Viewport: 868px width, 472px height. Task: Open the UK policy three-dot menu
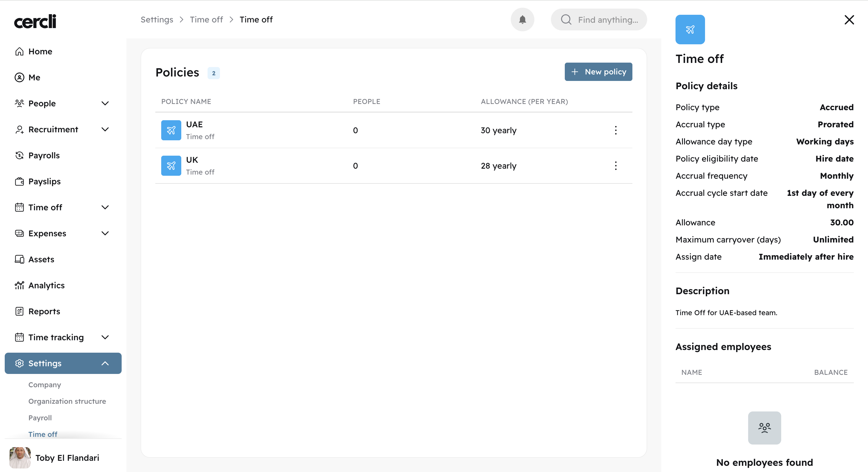[615, 165]
